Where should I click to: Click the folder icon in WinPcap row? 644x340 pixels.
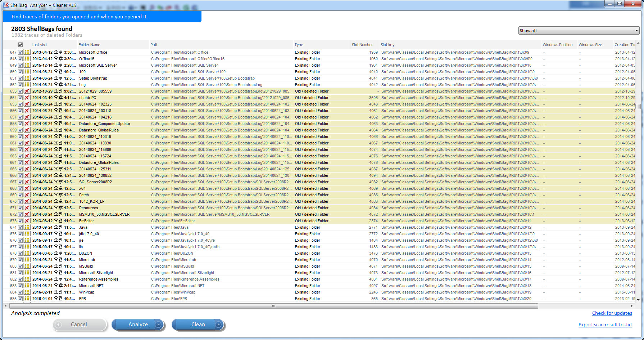coord(27,292)
